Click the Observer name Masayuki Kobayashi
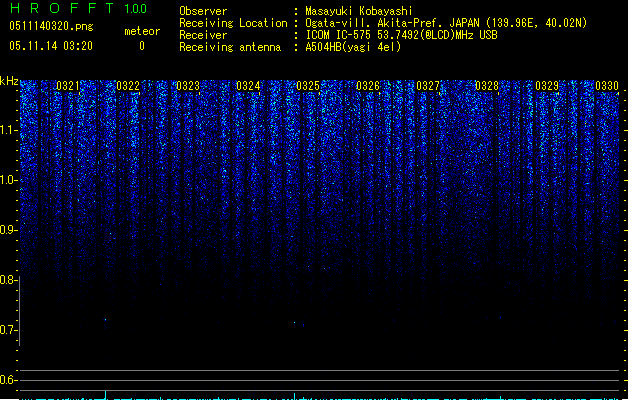This screenshot has width=629, height=400. pyautogui.click(x=359, y=11)
